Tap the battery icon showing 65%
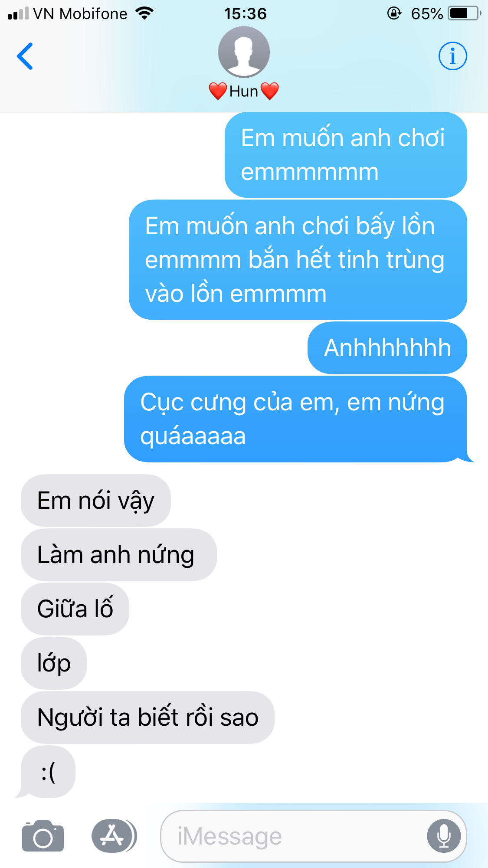This screenshot has width=488, height=868. tap(465, 13)
